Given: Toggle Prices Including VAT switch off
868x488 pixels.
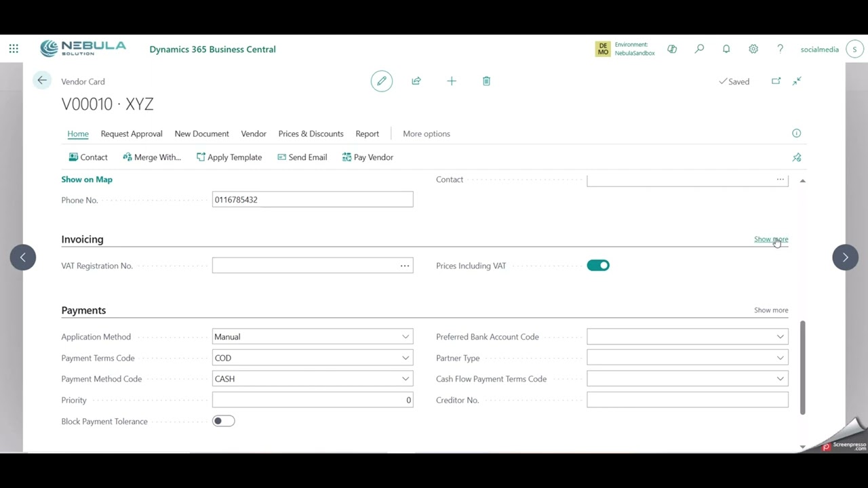Looking at the screenshot, I should 598,266.
